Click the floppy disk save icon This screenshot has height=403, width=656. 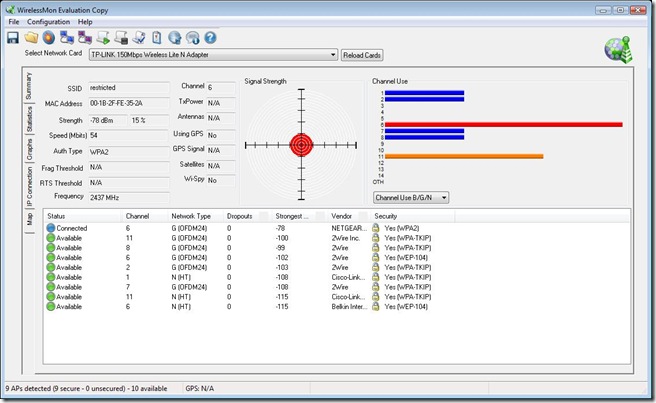13,38
